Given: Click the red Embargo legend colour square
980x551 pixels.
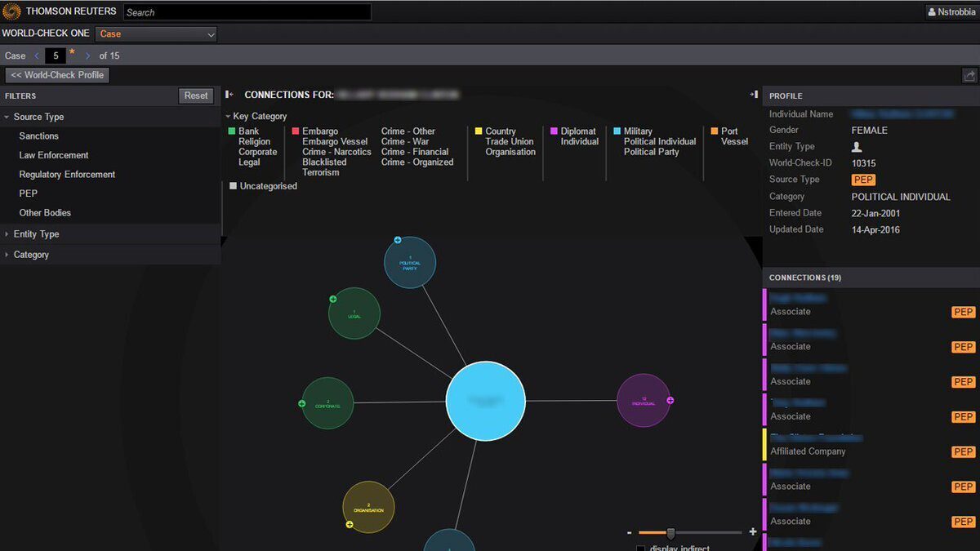Looking at the screenshot, I should pyautogui.click(x=296, y=131).
